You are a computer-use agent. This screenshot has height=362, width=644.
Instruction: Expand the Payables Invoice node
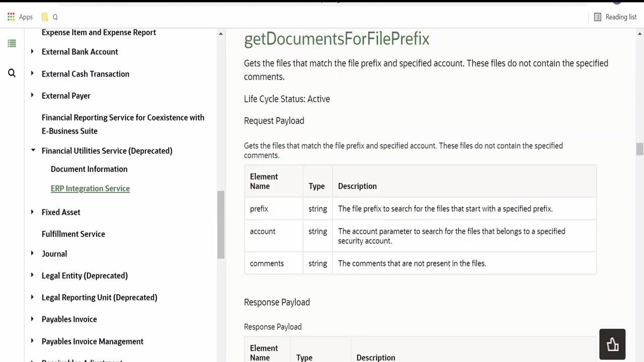tap(32, 319)
